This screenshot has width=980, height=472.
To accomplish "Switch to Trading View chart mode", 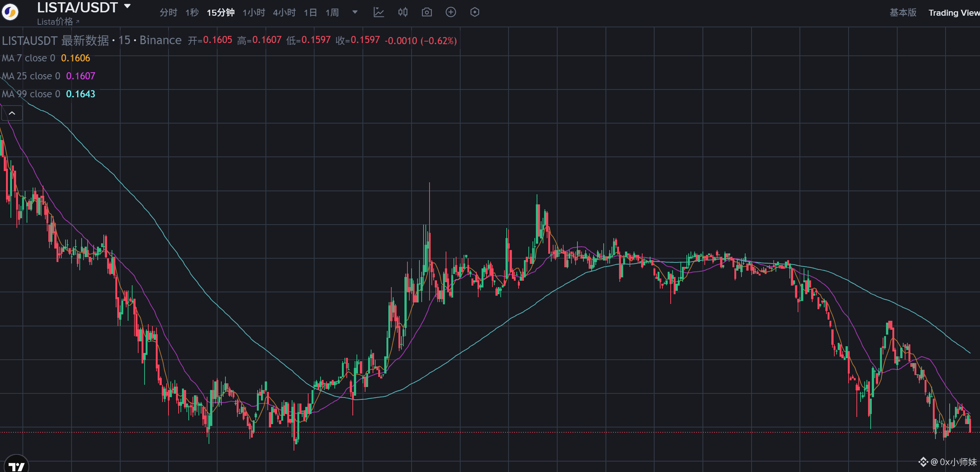I will [x=953, y=13].
